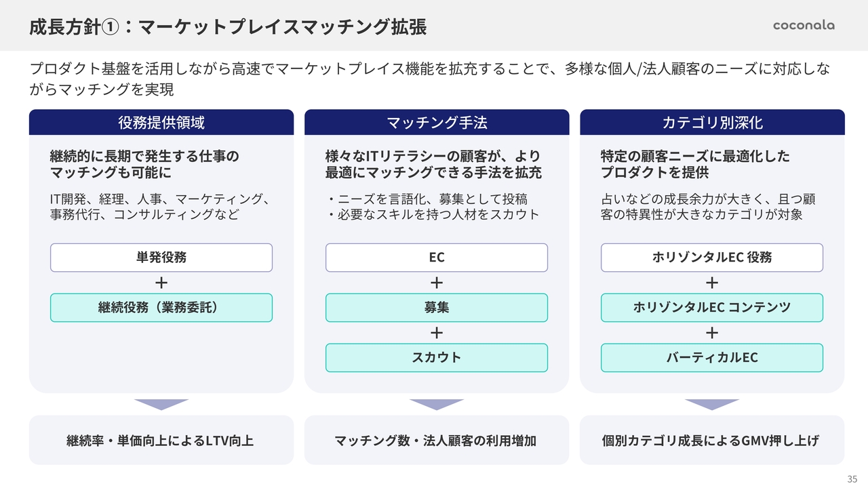Image resolution: width=868 pixels, height=488 pixels.
Task: Click the plus sign below 単発役務
Action: [x=161, y=283]
